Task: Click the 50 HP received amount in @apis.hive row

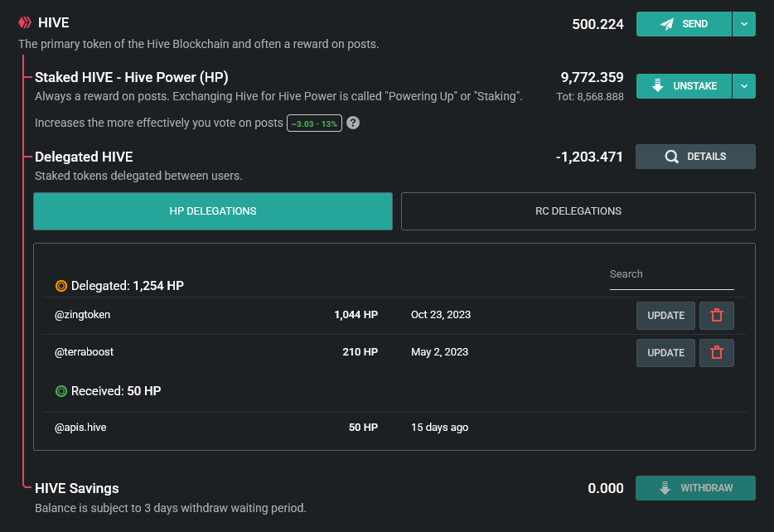Action: point(363,428)
